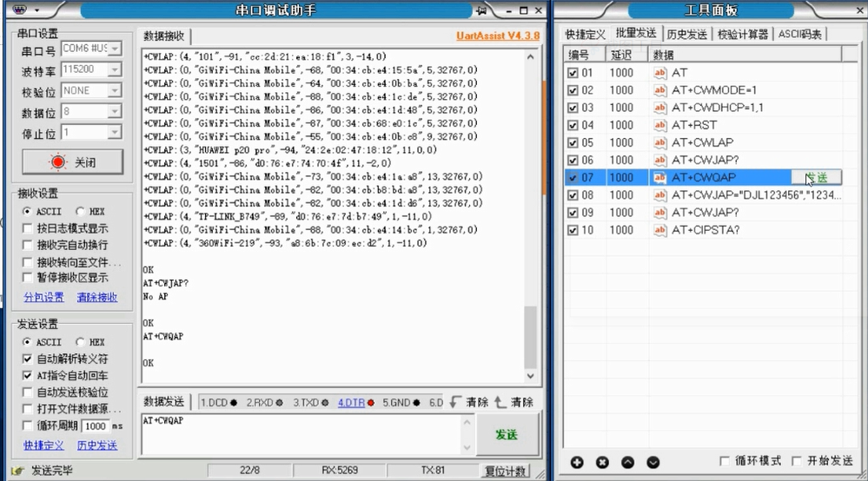Select ASCII under receive settings
Viewport: 868px width, 481px height.
(x=27, y=211)
